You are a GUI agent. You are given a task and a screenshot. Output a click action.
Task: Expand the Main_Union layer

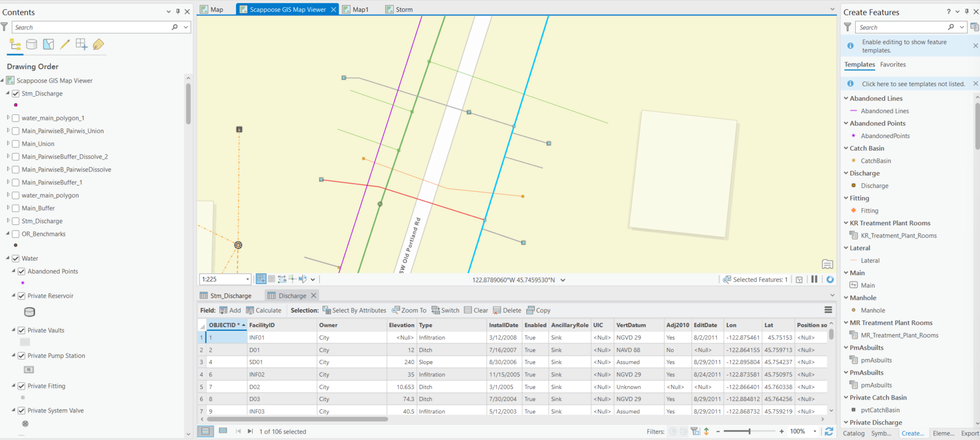point(8,144)
